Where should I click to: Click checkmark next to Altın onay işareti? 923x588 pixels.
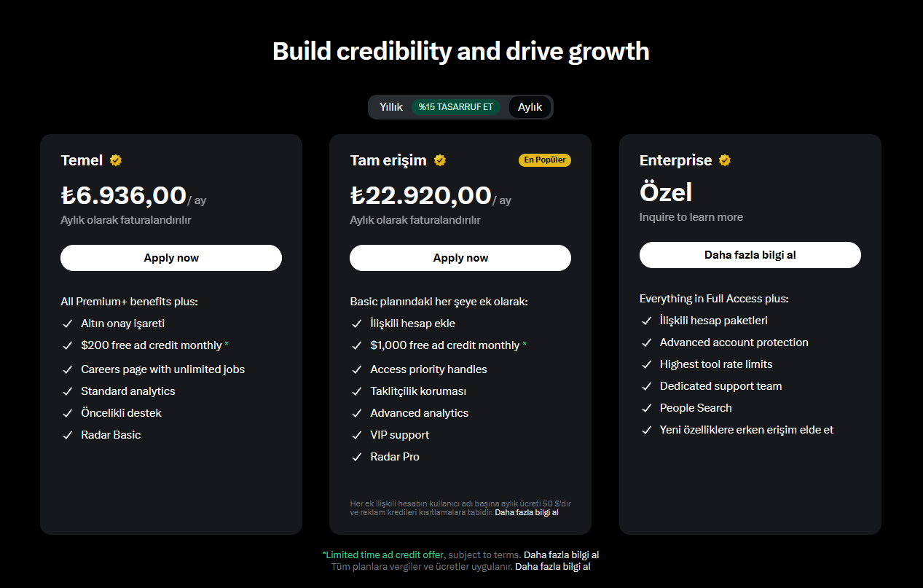point(68,324)
